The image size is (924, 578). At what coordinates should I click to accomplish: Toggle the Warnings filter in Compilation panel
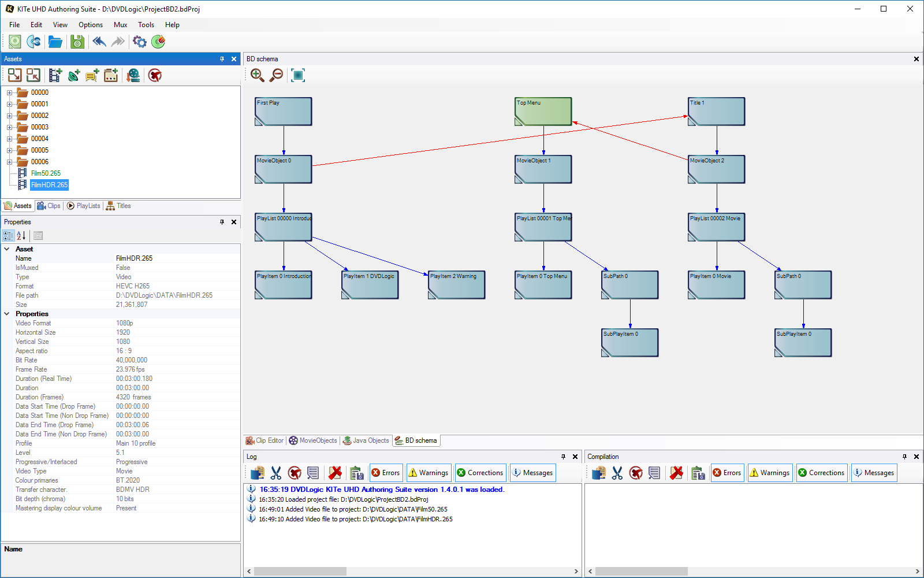pos(769,473)
